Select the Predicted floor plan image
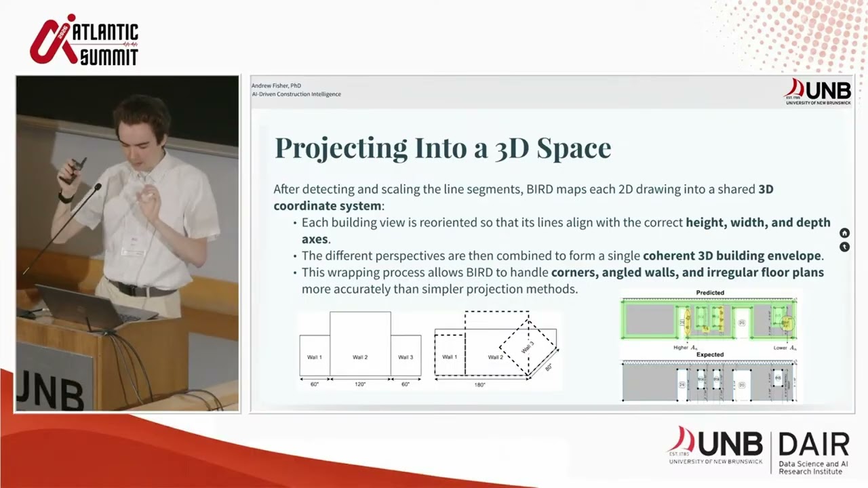The width and height of the screenshot is (868, 488). coord(709,319)
